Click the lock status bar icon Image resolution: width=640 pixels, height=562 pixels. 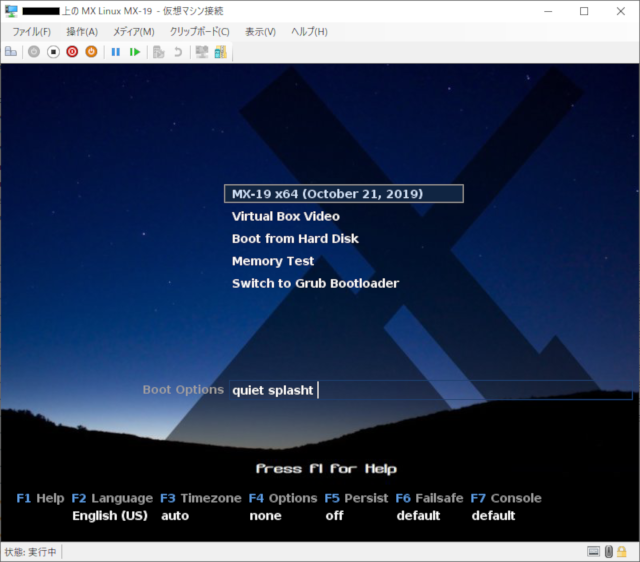pyautogui.click(x=622, y=552)
